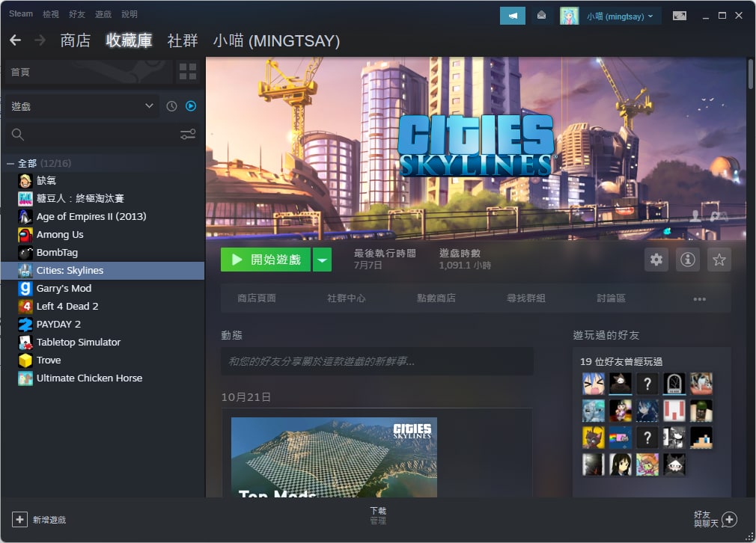
Task: Toggle the recent activity clock filter
Action: (x=171, y=106)
